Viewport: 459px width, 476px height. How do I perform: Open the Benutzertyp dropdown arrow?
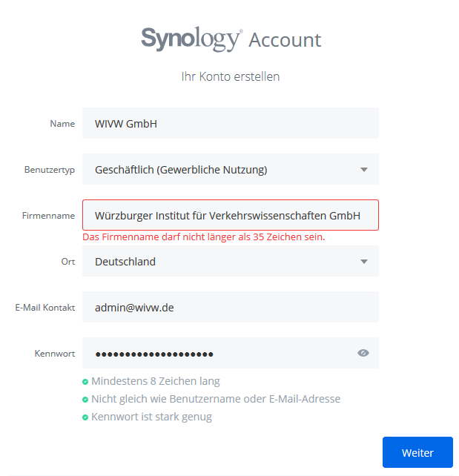(x=363, y=170)
